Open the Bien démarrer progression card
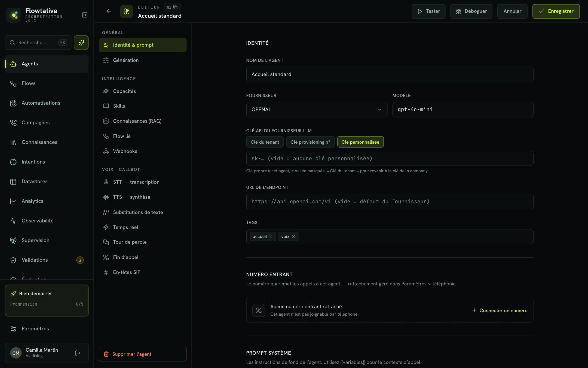This screenshot has height=368, width=588. (47, 301)
